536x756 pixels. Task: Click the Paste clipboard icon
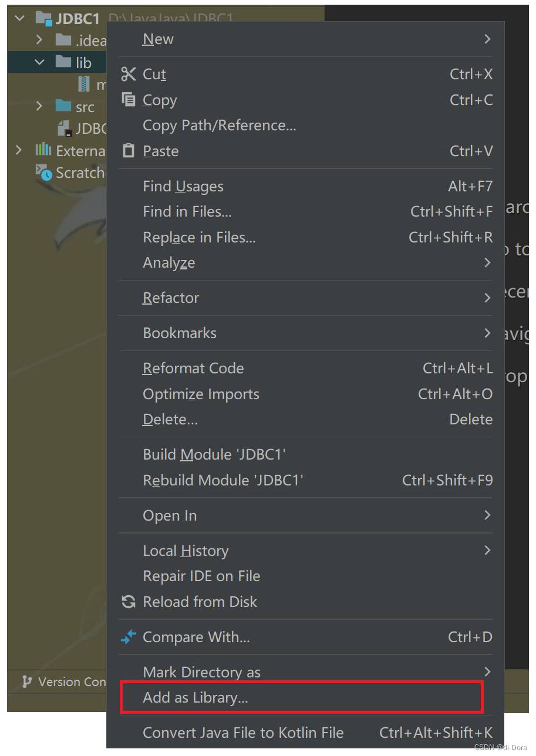pos(129,151)
